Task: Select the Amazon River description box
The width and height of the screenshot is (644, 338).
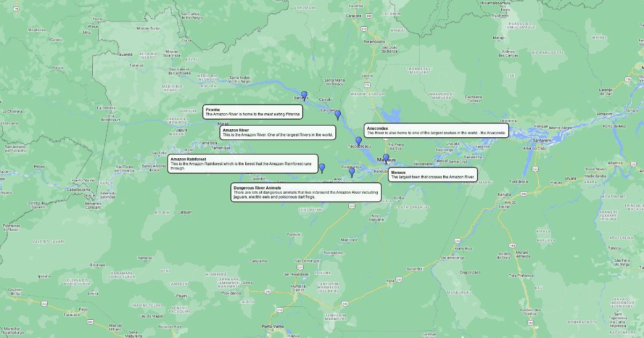Action: point(278,133)
